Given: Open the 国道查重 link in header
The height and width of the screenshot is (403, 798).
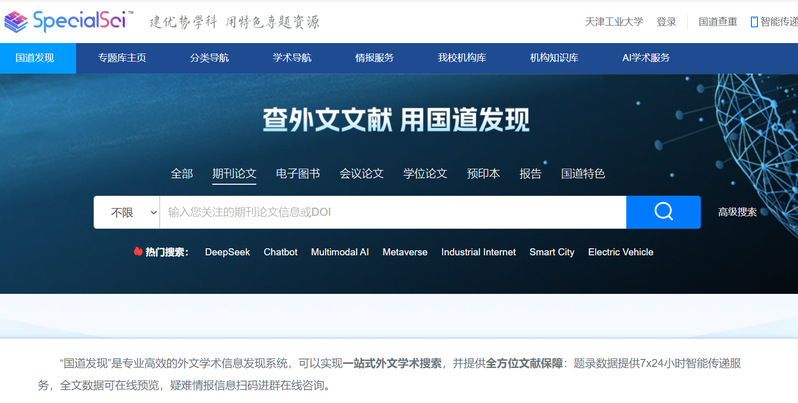Looking at the screenshot, I should (x=717, y=21).
